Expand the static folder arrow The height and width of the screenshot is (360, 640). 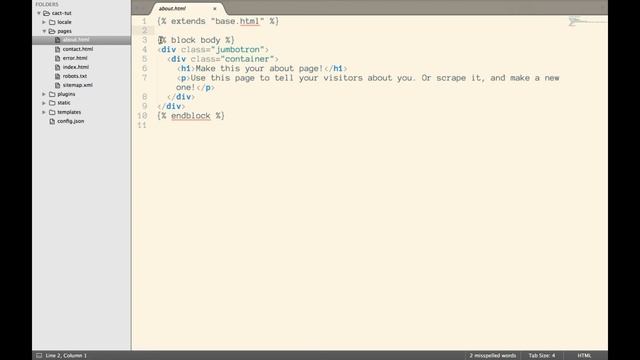click(x=44, y=103)
